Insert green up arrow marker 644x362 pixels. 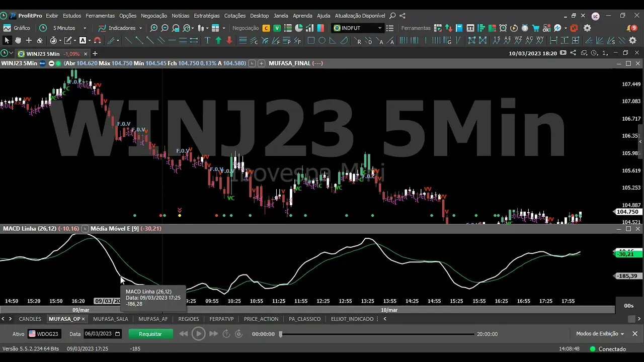218,40
